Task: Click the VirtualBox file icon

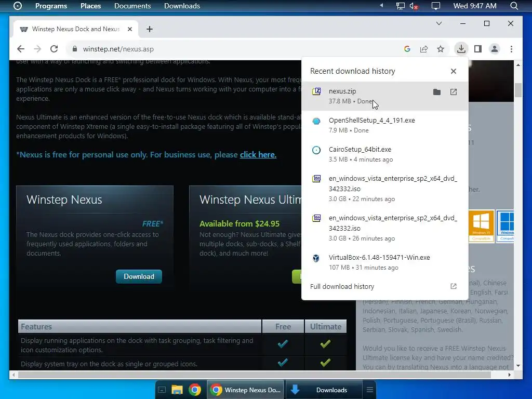Action: coord(316,258)
